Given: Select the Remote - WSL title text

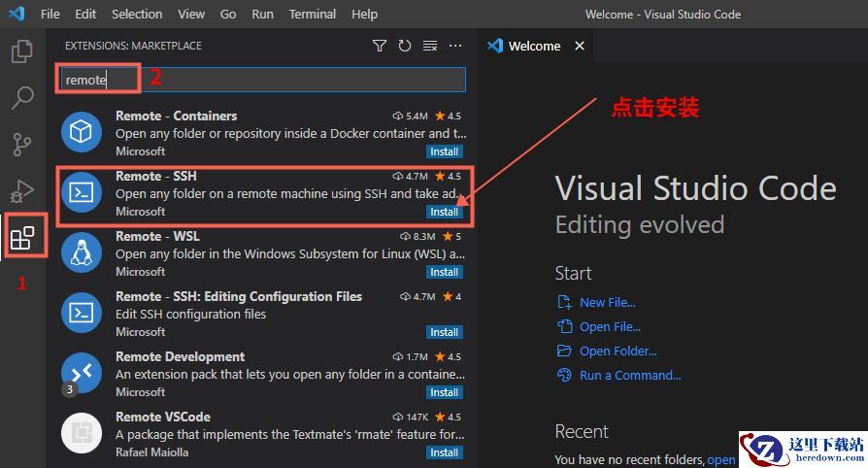Looking at the screenshot, I should point(157,237).
